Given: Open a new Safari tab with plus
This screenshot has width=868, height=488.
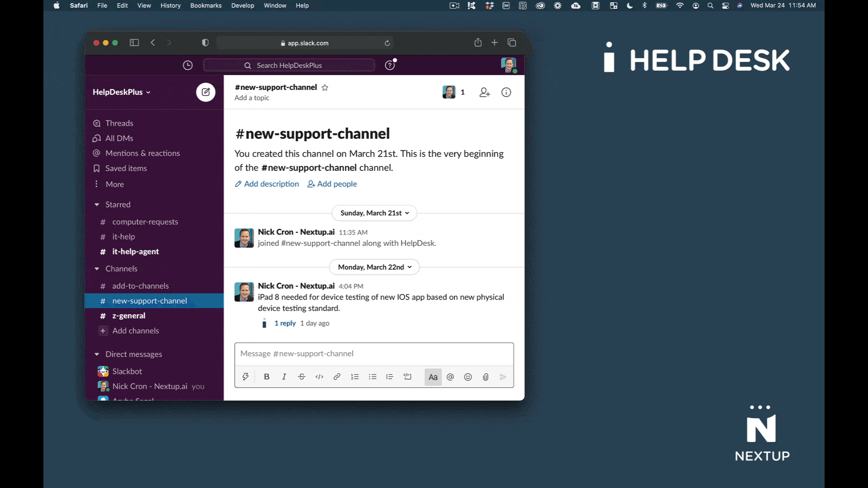Looking at the screenshot, I should [x=495, y=42].
